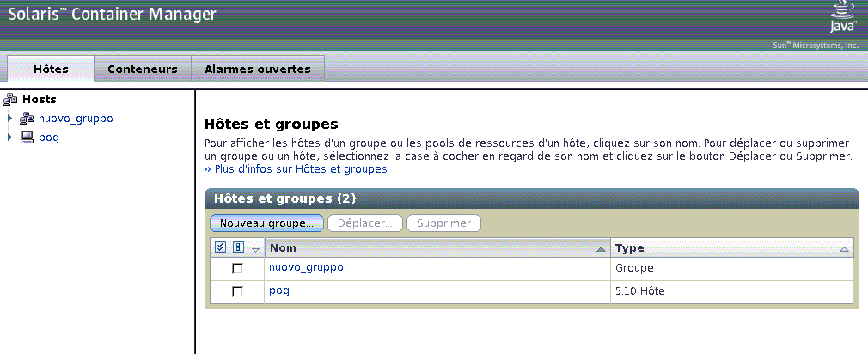The height and width of the screenshot is (354, 868).
Task: Expand the pog tree node
Action: point(10,137)
